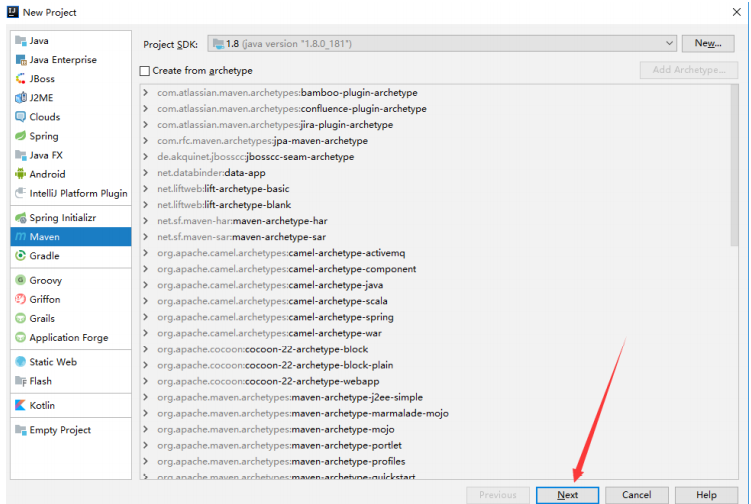Select the Android robot icon

coord(21,174)
